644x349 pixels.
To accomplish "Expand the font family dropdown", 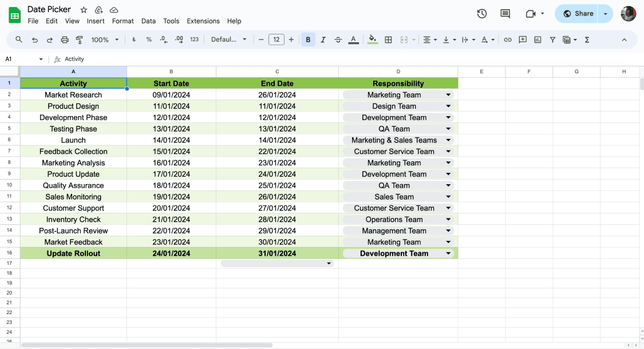I will click(228, 39).
